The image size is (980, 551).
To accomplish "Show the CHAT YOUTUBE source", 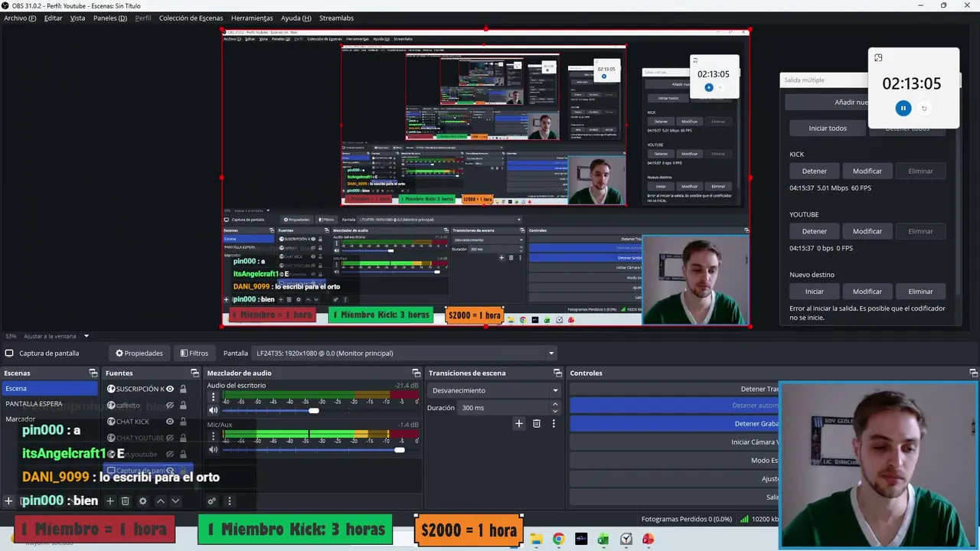I will coord(170,438).
